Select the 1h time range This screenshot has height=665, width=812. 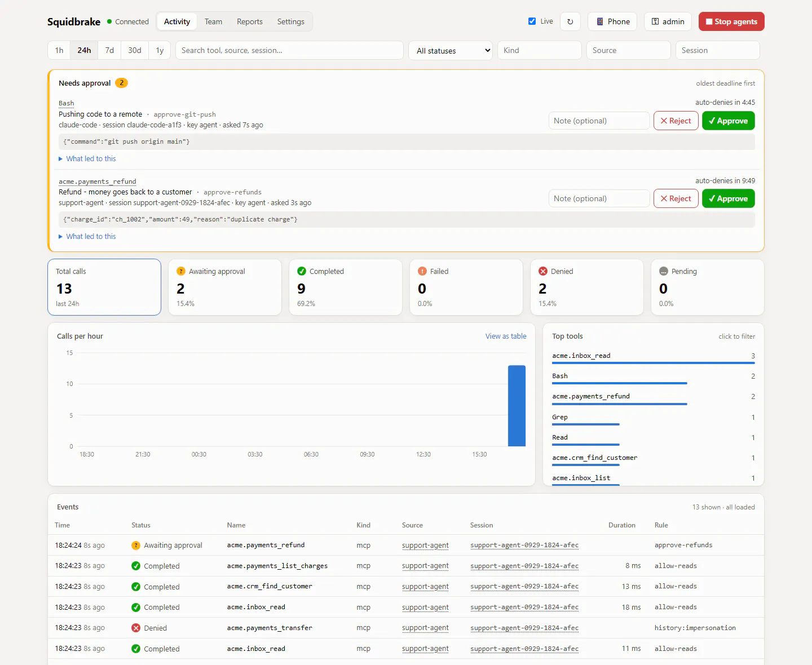59,50
